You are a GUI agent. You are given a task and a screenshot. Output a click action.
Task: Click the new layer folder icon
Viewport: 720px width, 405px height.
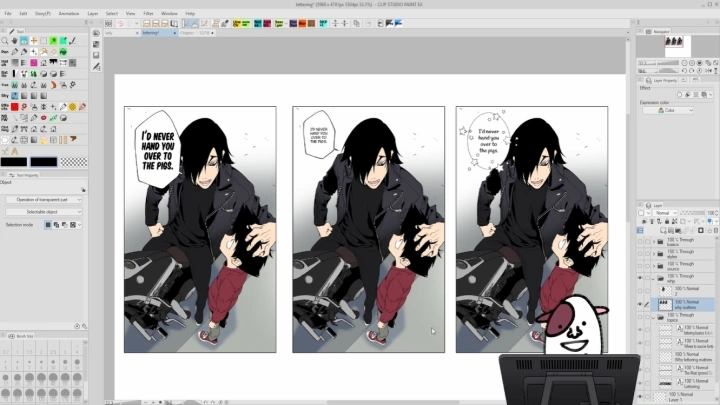pyautogui.click(x=679, y=230)
